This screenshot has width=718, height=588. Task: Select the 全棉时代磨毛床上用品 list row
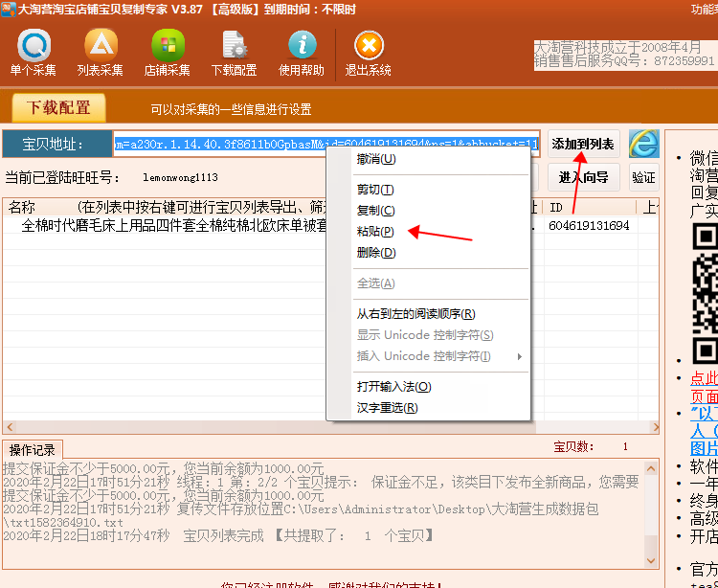tap(330, 226)
